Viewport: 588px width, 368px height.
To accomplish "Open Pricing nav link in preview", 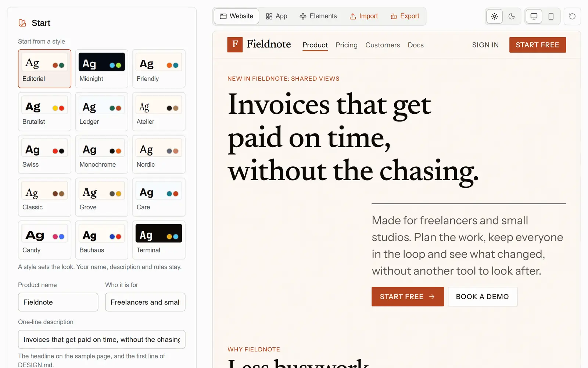I will (x=347, y=45).
